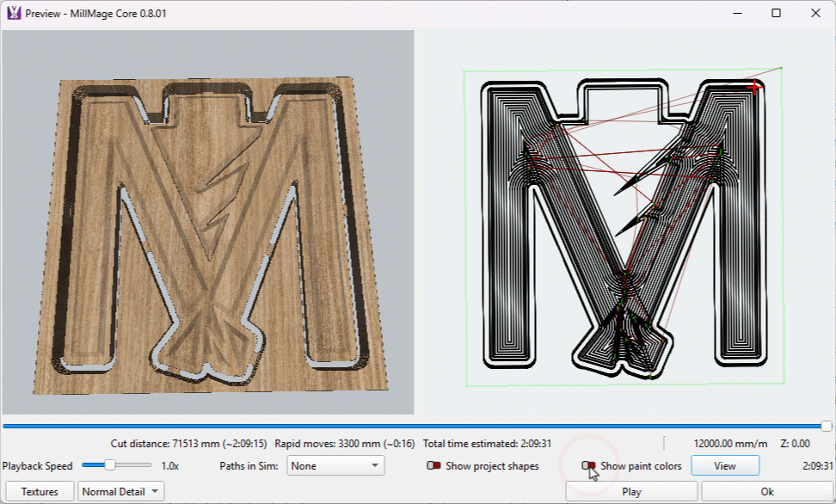
Task: Enable the Show project shapes toggle
Action: pos(433,466)
